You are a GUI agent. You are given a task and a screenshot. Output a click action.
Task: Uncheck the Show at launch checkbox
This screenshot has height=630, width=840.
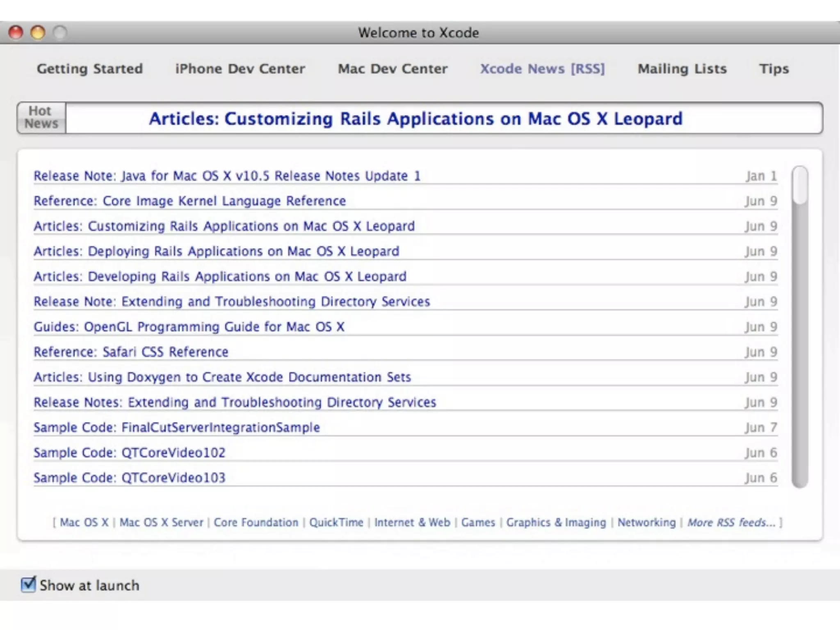coord(28,584)
